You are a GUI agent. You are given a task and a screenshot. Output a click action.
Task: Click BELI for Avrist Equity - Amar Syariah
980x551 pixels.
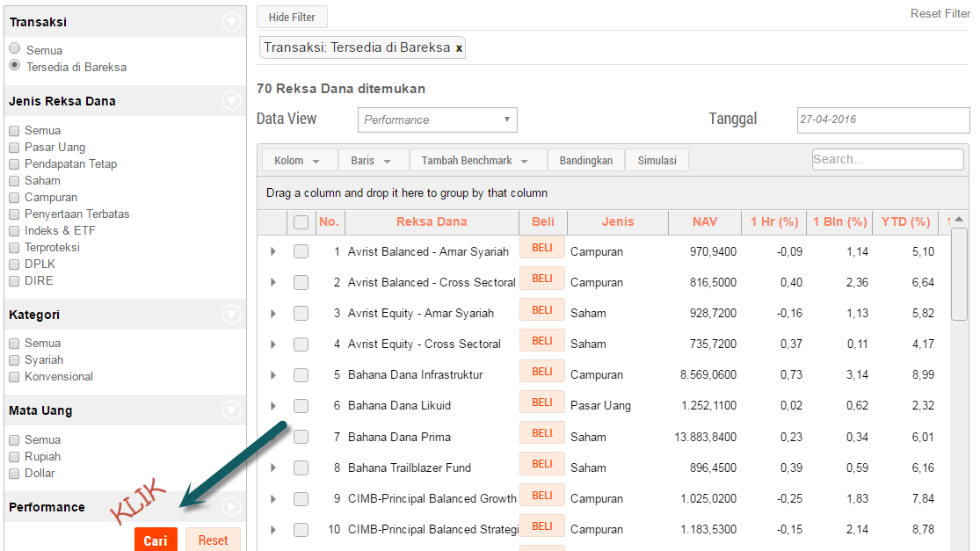(542, 310)
